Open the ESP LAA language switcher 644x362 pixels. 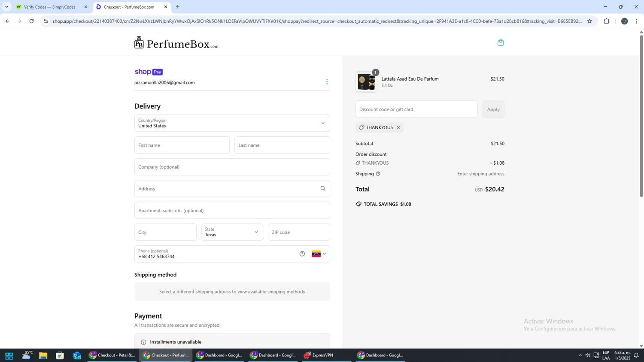tap(606, 355)
